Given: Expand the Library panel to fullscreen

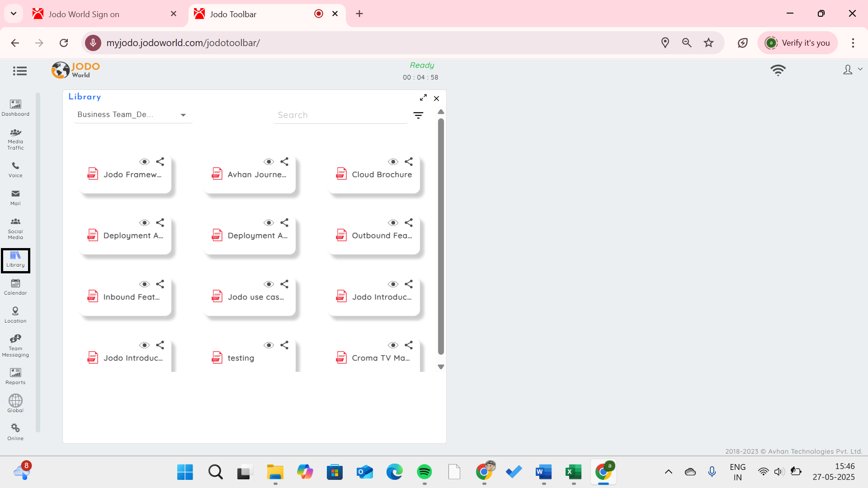Looking at the screenshot, I should [423, 98].
